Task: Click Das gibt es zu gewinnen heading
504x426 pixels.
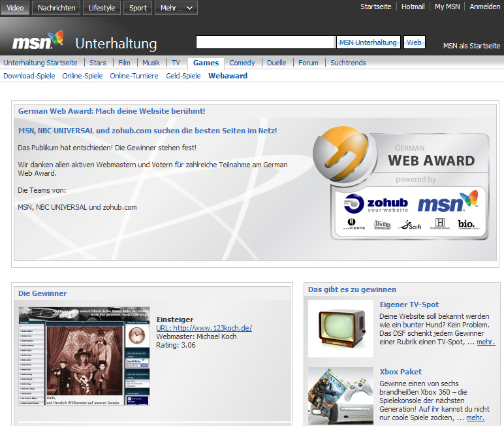Action: [x=352, y=289]
